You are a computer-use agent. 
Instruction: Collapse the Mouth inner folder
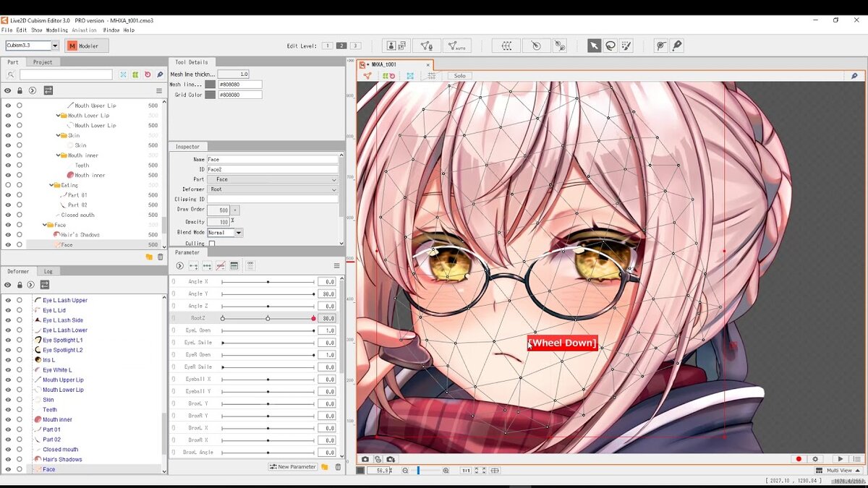(59, 155)
